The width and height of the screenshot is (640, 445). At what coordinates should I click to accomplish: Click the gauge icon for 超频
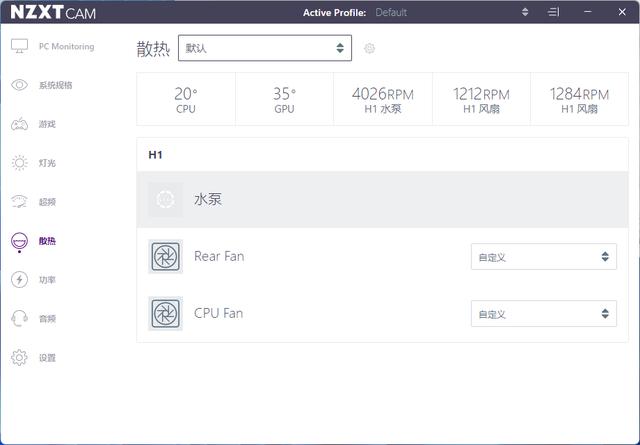pyautogui.click(x=19, y=202)
